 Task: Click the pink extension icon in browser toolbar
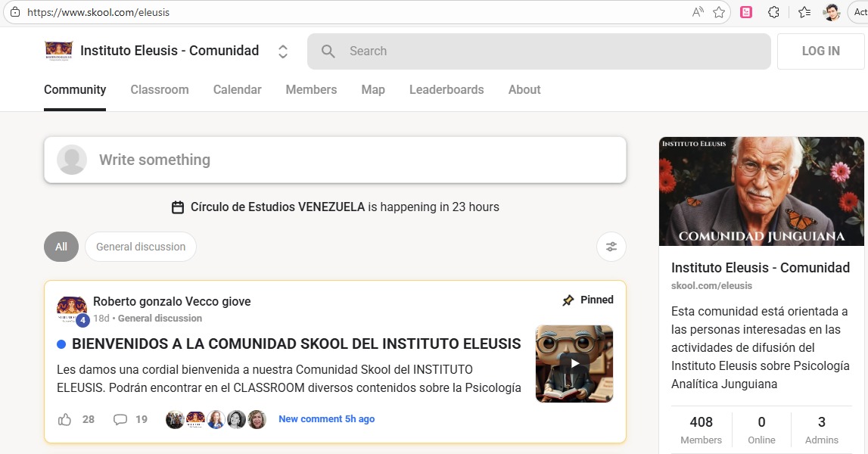(746, 12)
